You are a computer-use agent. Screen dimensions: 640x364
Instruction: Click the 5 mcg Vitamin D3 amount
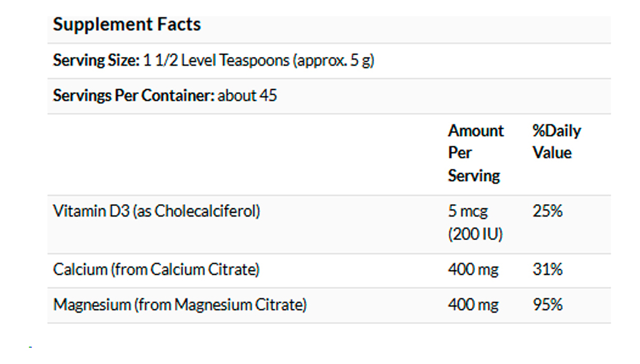pos(468,211)
